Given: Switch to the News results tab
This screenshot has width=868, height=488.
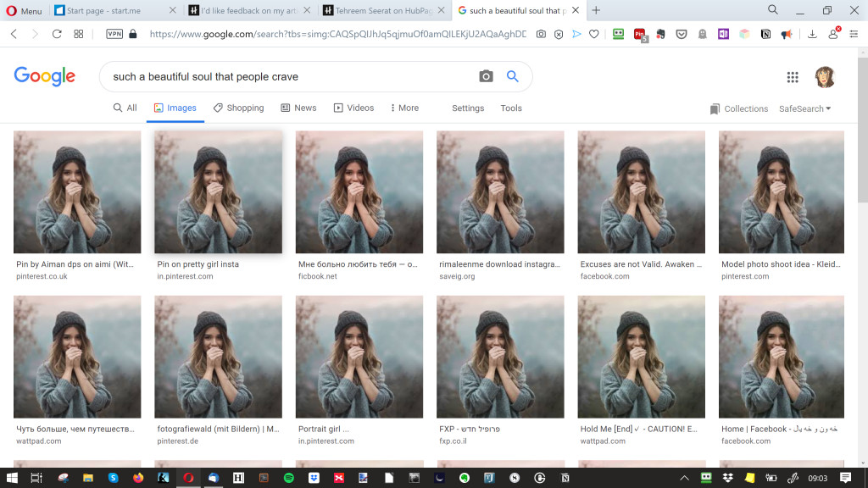Looking at the screenshot, I should click(298, 108).
